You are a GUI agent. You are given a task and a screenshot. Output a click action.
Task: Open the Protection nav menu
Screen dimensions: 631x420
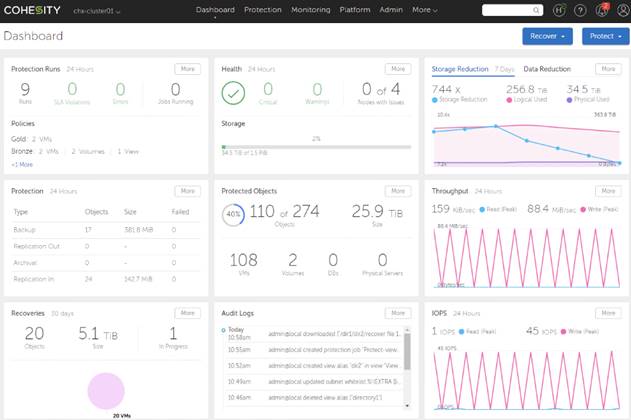263,10
